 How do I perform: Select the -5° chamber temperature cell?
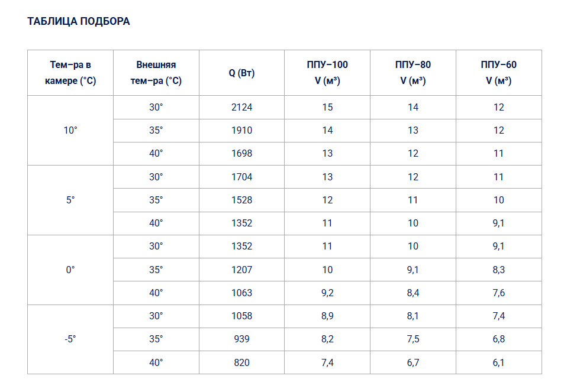coord(70,339)
